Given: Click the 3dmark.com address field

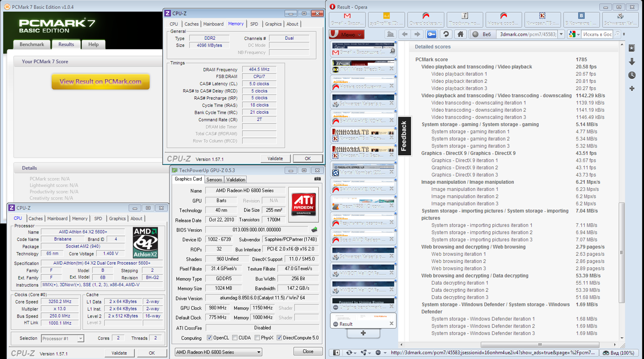Looking at the screenshot, I should 528,34.
